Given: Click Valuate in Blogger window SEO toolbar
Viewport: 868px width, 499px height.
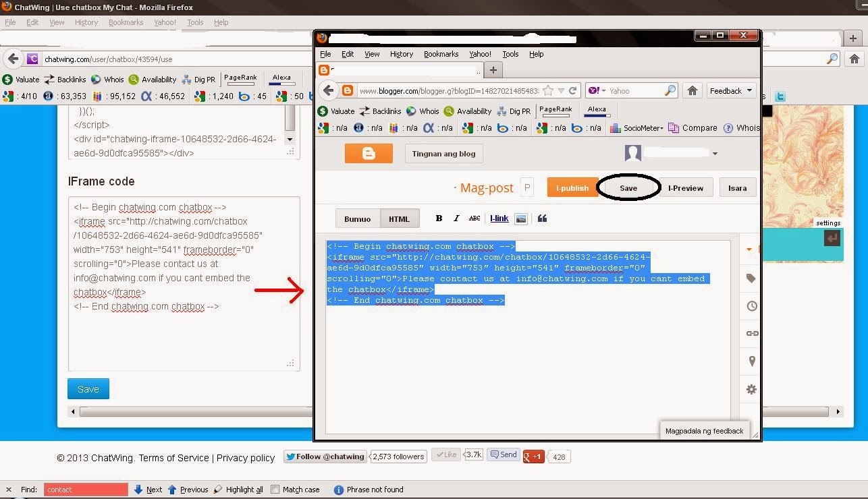Looking at the screenshot, I should coord(336,111).
